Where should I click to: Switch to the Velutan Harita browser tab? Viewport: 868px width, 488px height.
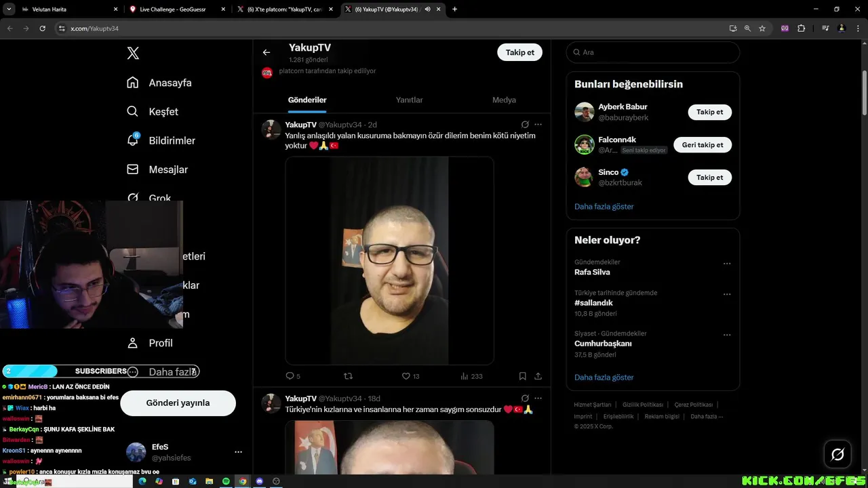[x=70, y=9]
